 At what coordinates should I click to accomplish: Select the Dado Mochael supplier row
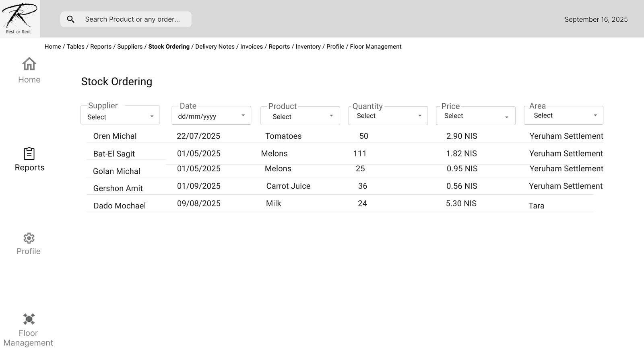120,206
